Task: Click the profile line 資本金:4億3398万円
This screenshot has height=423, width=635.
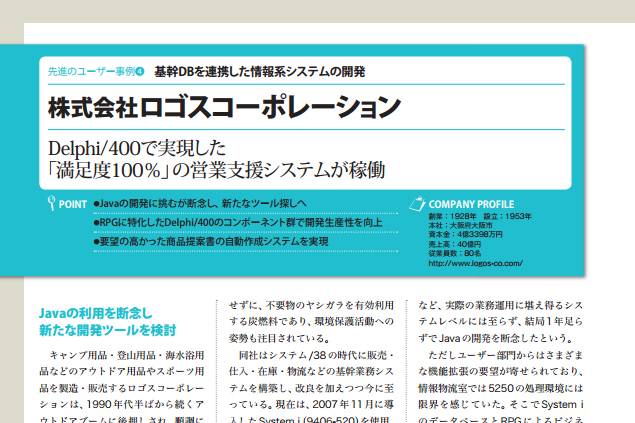Action: click(x=465, y=234)
